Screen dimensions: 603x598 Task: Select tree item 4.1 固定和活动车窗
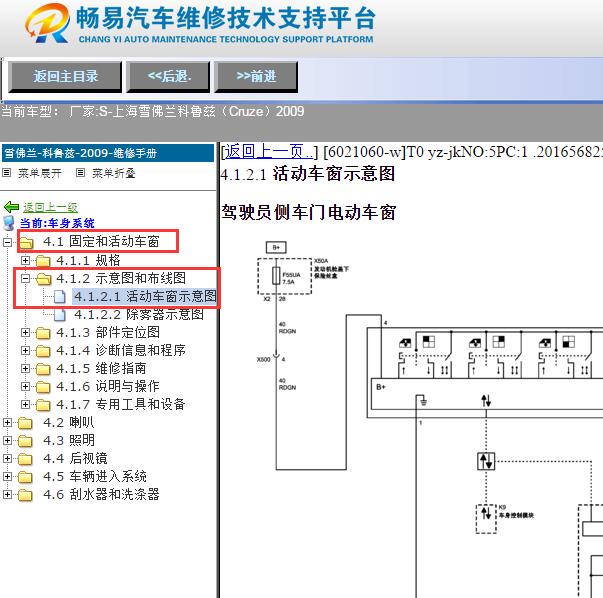point(101,242)
